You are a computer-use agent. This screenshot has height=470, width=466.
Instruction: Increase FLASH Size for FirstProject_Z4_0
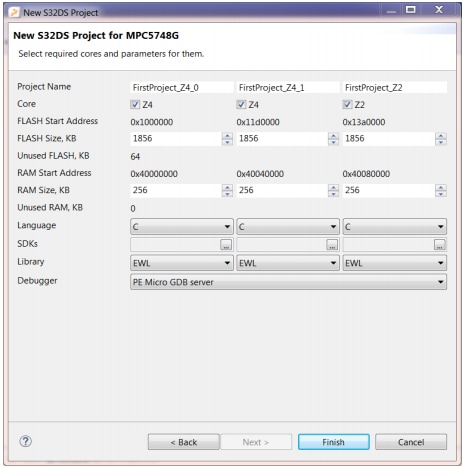pyautogui.click(x=227, y=136)
